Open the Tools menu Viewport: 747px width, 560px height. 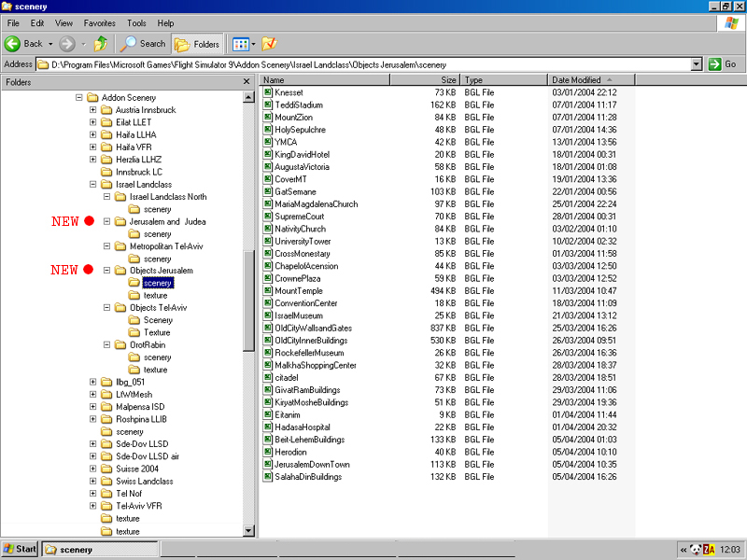(136, 22)
